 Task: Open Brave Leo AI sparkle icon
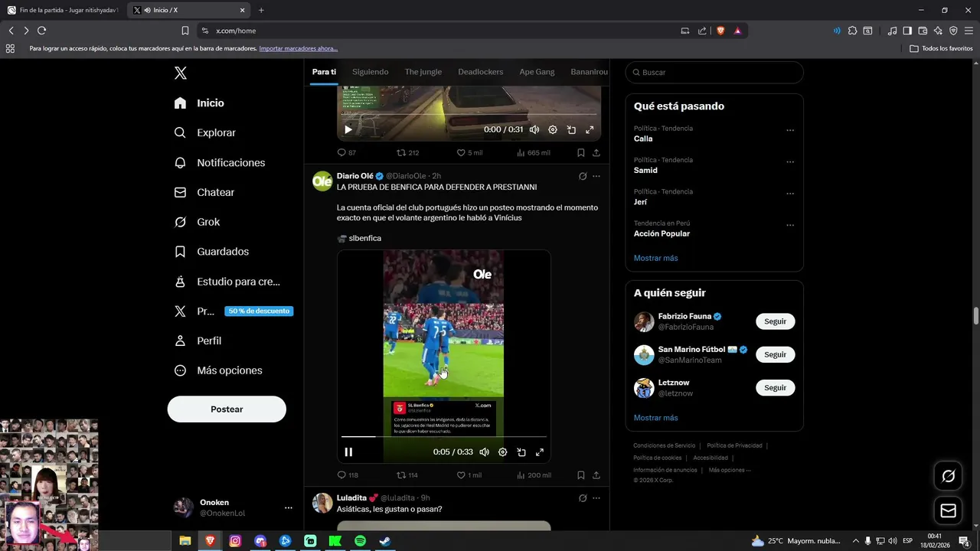938,31
